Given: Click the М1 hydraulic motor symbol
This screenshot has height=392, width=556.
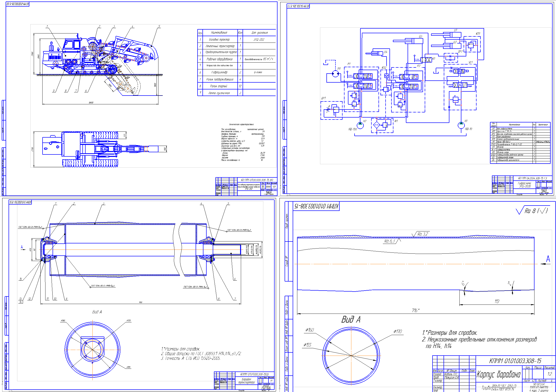Looking at the screenshot, I should click(x=335, y=74).
